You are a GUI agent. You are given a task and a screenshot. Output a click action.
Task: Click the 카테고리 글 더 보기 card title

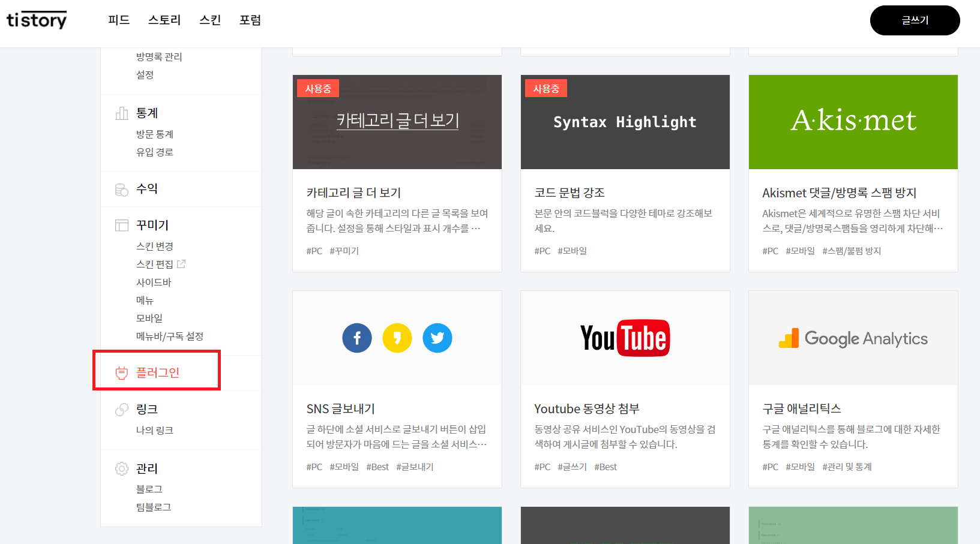click(353, 193)
